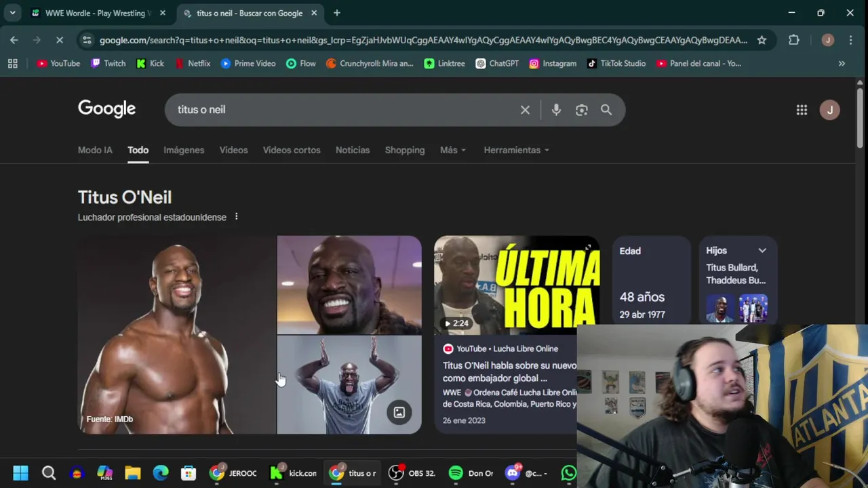The width and height of the screenshot is (868, 488).
Task: Open the Chrome three-dot menu
Action: pos(850,40)
